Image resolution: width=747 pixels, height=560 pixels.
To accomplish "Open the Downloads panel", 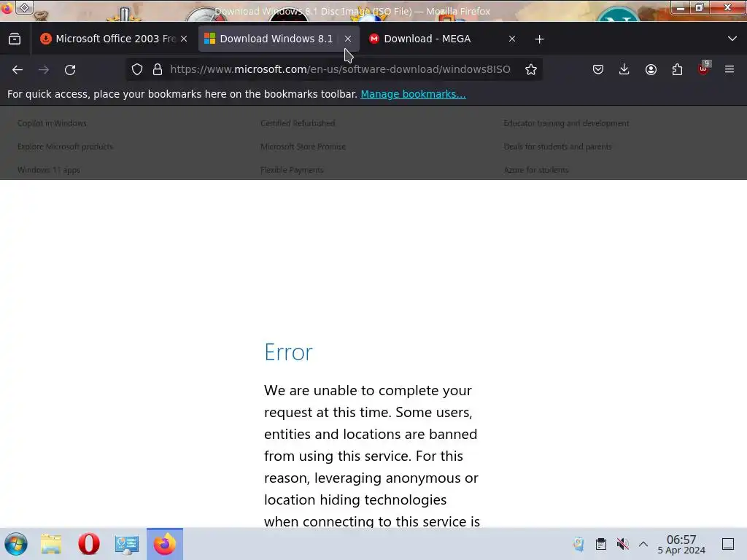I will 624,69.
